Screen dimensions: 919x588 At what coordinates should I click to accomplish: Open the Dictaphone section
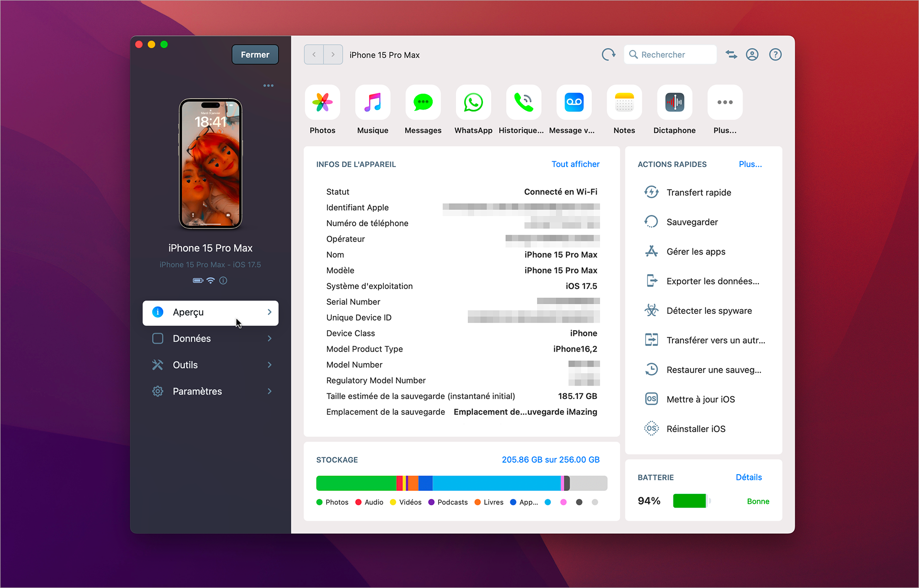[x=674, y=102]
